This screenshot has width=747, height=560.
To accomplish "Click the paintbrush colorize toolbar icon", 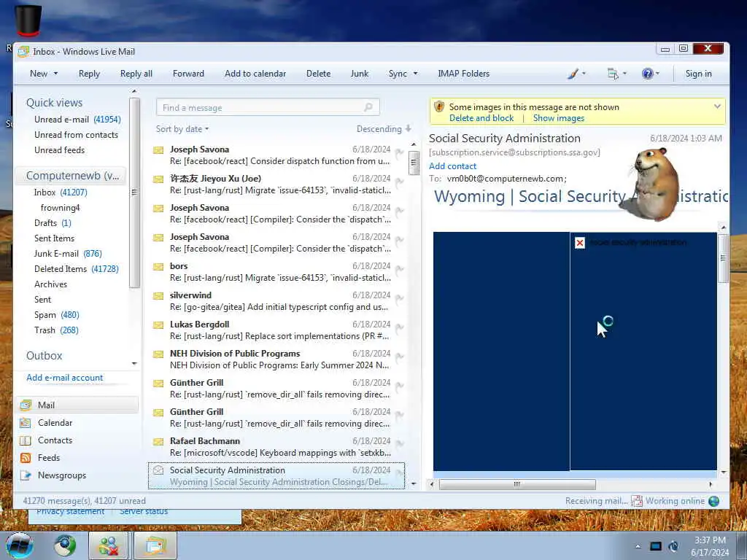I will point(573,74).
